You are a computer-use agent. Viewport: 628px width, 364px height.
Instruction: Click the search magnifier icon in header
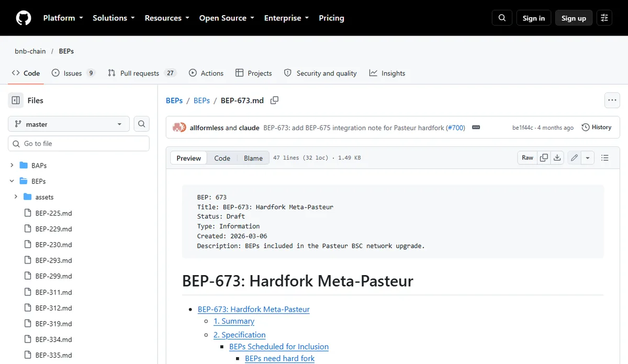point(502,18)
